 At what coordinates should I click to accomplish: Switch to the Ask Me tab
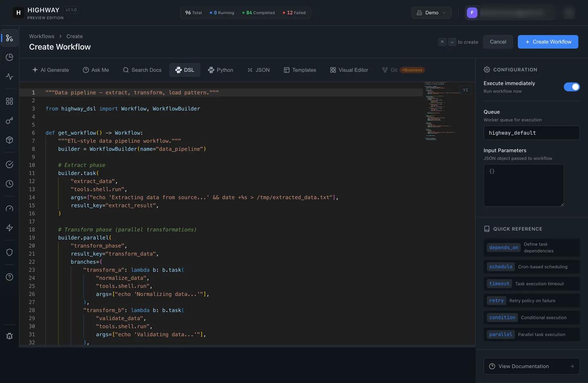pyautogui.click(x=96, y=70)
